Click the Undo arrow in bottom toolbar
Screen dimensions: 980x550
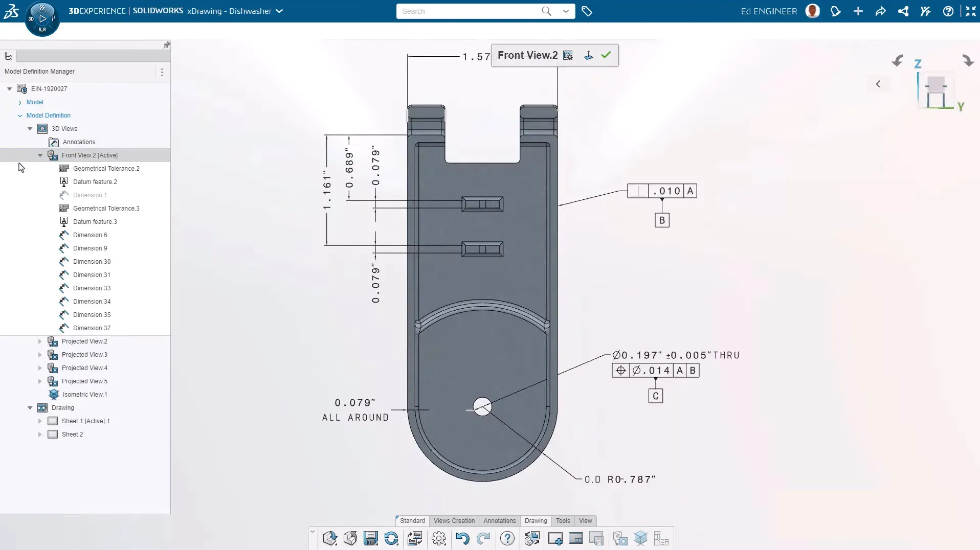pyautogui.click(x=462, y=538)
